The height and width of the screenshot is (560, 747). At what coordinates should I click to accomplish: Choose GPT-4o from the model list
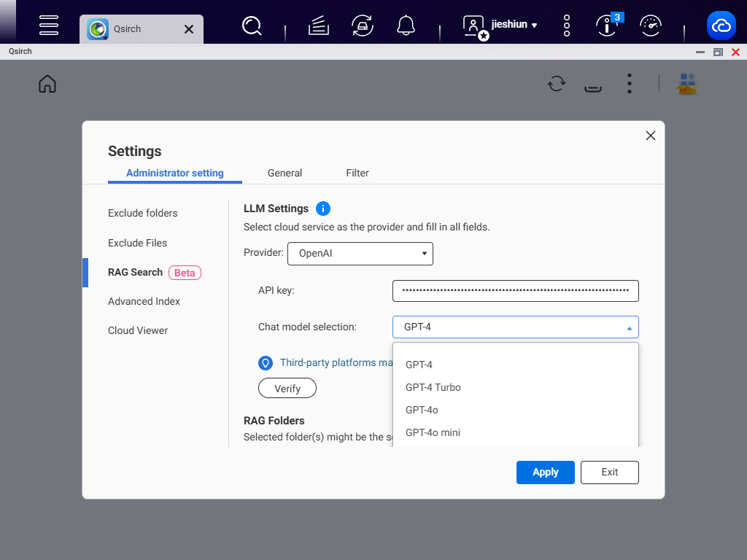516,410
